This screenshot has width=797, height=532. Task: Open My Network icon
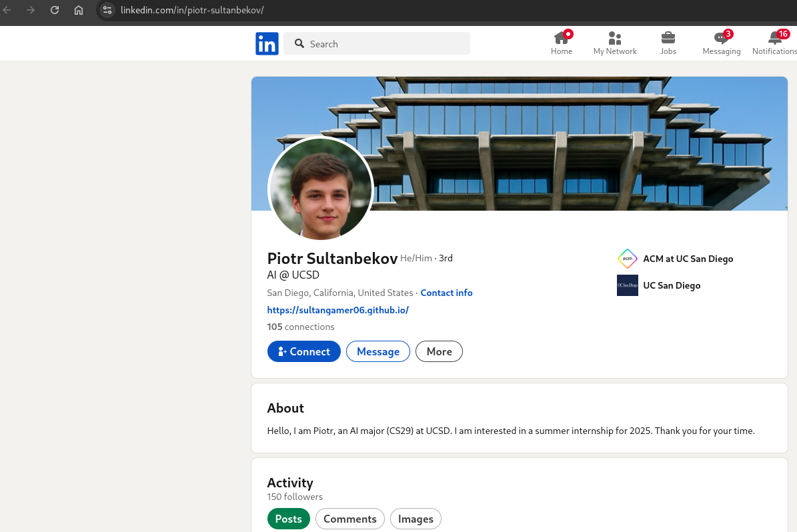615,39
